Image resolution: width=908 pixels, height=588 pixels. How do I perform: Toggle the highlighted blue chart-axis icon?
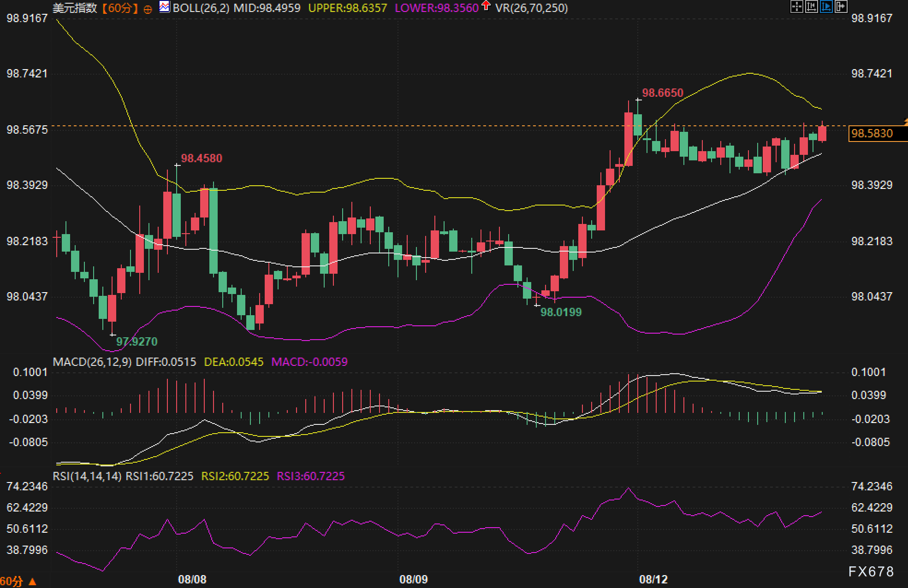(826, 7)
